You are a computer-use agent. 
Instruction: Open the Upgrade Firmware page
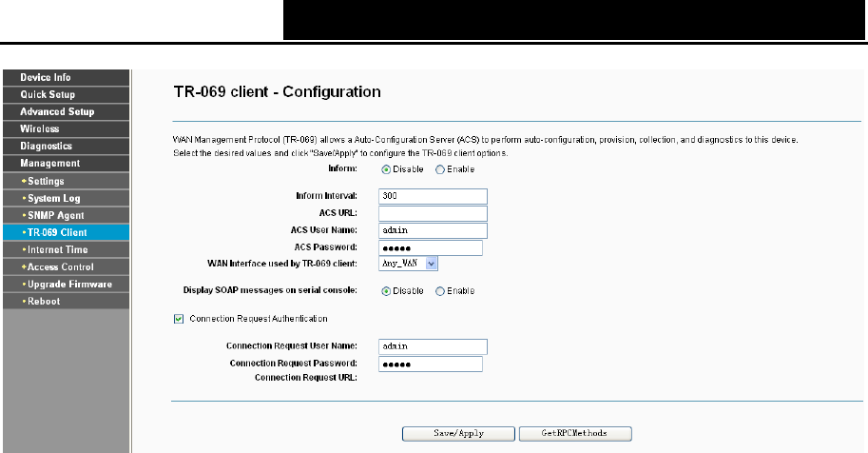pyautogui.click(x=66, y=285)
